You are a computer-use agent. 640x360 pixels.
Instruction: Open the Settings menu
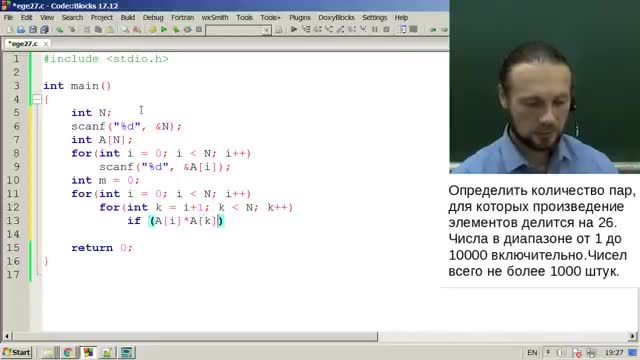point(374,18)
